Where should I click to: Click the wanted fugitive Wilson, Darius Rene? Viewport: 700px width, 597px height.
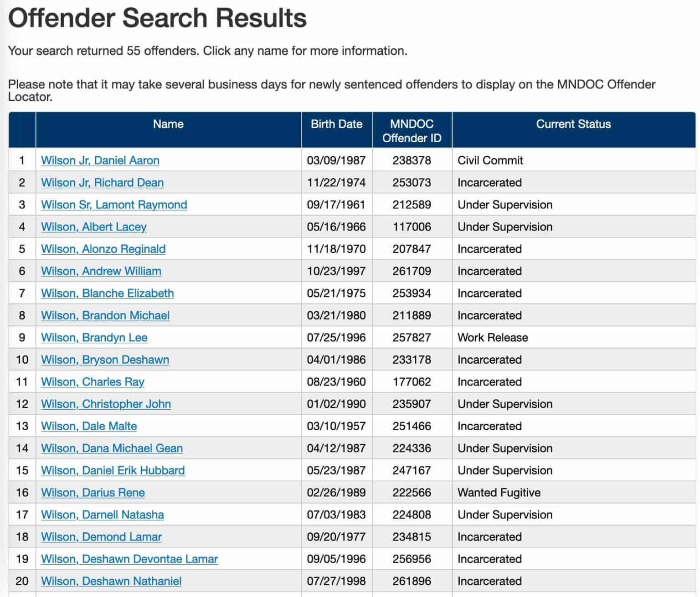click(x=93, y=492)
